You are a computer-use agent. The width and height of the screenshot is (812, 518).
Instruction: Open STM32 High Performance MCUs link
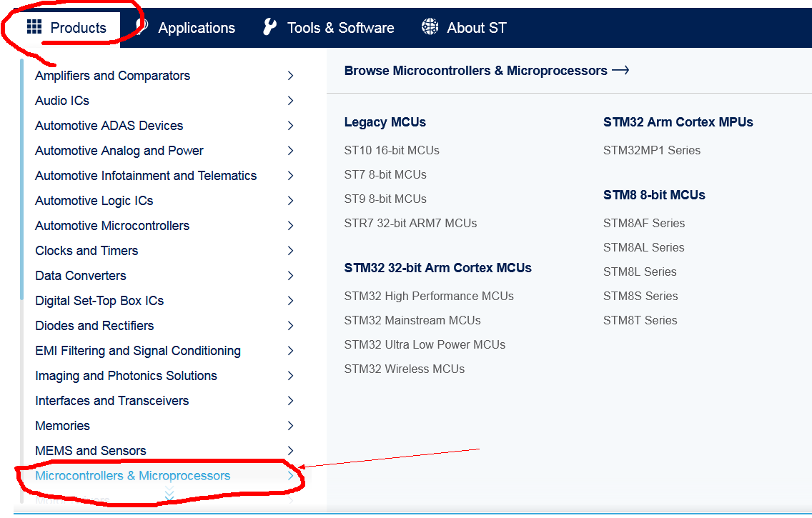[x=429, y=296]
